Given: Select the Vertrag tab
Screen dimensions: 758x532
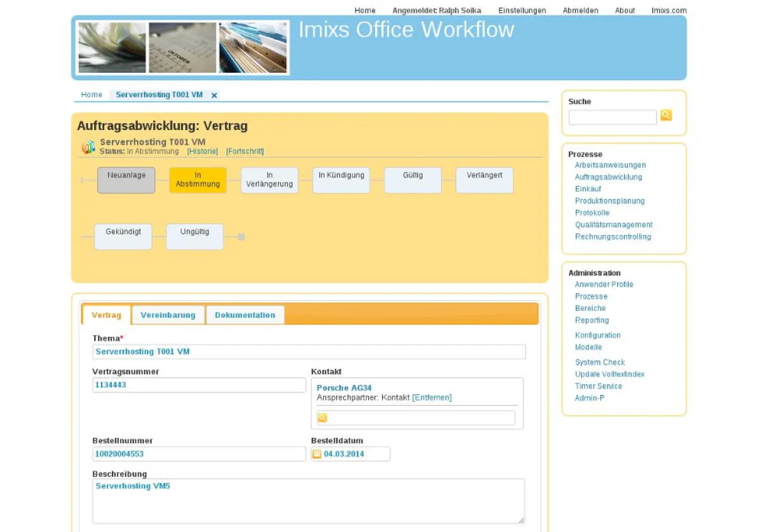Looking at the screenshot, I should coord(105,315).
